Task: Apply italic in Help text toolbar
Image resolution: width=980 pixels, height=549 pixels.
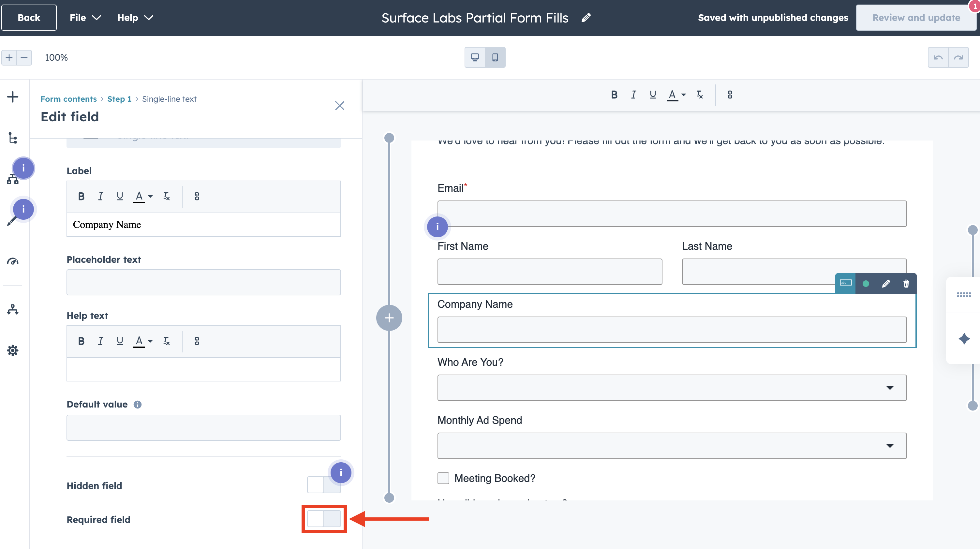Action: tap(100, 341)
